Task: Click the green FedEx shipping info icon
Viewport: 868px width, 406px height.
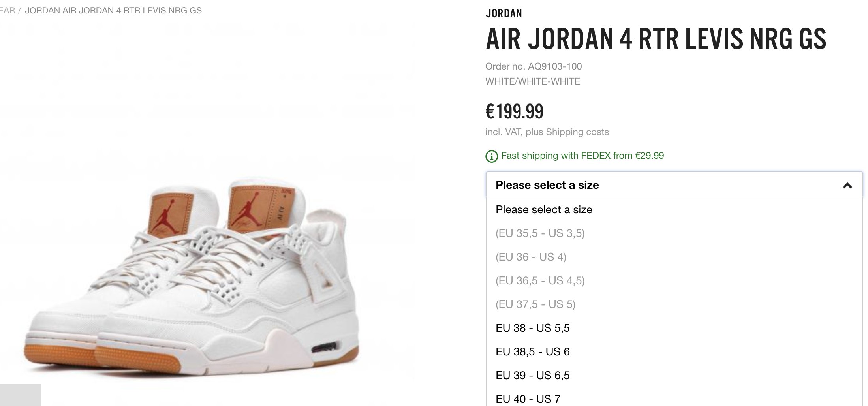Action: pyautogui.click(x=491, y=156)
